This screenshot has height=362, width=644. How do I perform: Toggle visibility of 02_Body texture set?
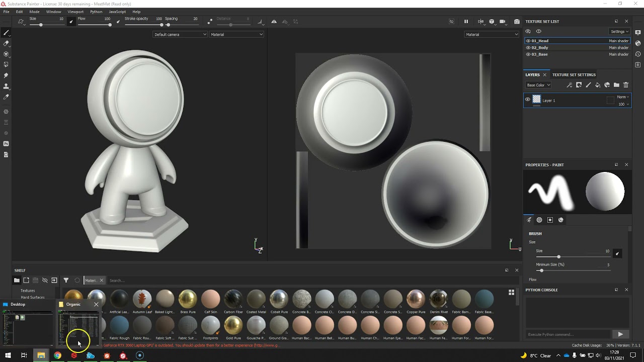point(528,48)
